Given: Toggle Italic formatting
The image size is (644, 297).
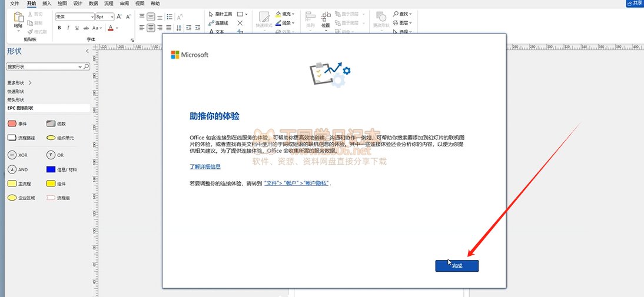Looking at the screenshot, I should (68, 28).
